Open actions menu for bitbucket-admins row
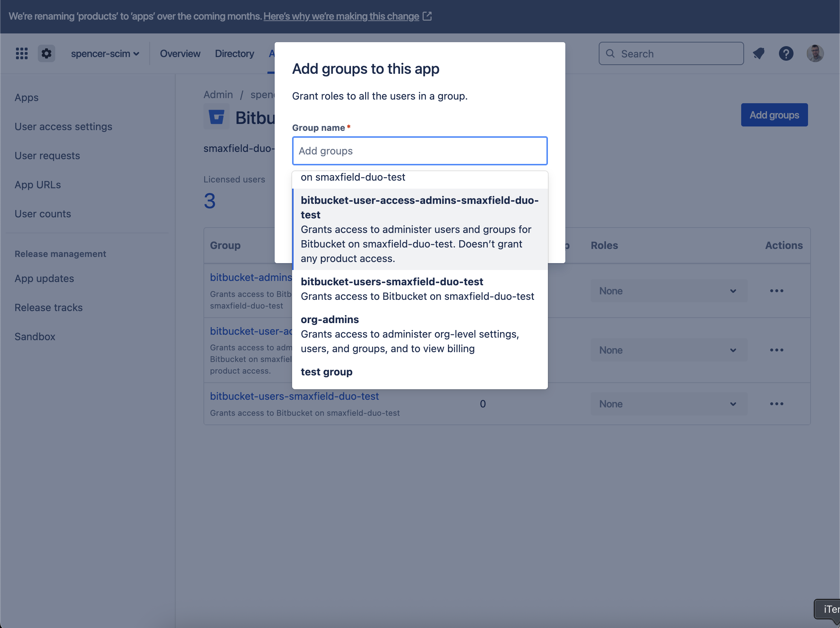Image resolution: width=840 pixels, height=628 pixels. (776, 291)
